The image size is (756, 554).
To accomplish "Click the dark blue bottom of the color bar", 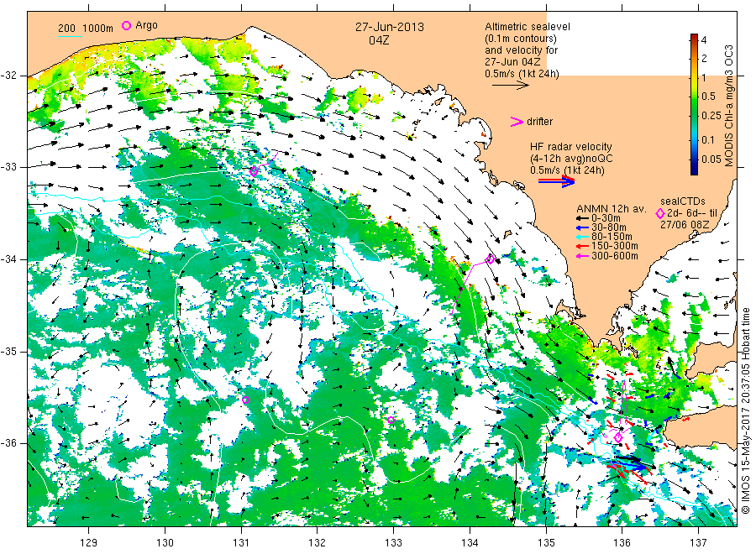I will [x=694, y=170].
